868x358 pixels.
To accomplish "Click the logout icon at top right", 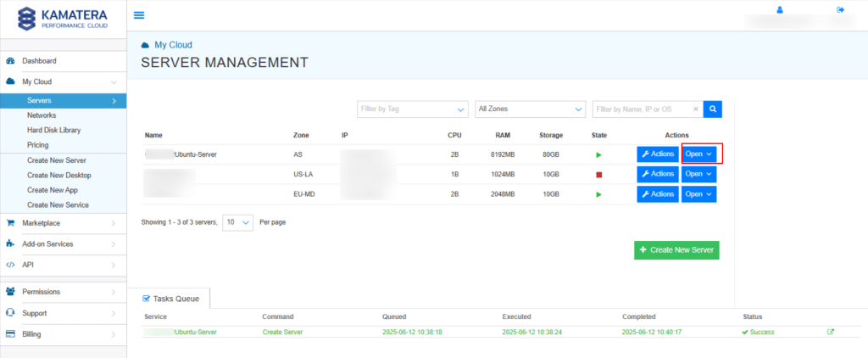I will (840, 10).
